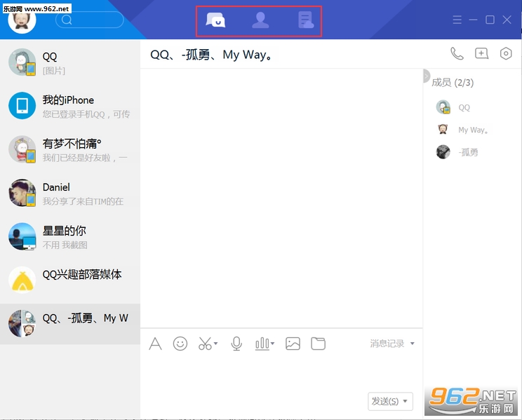Viewport: 522px width, 420px height.
Task: Click the QQ member avatar in members panel
Action: coord(443,107)
